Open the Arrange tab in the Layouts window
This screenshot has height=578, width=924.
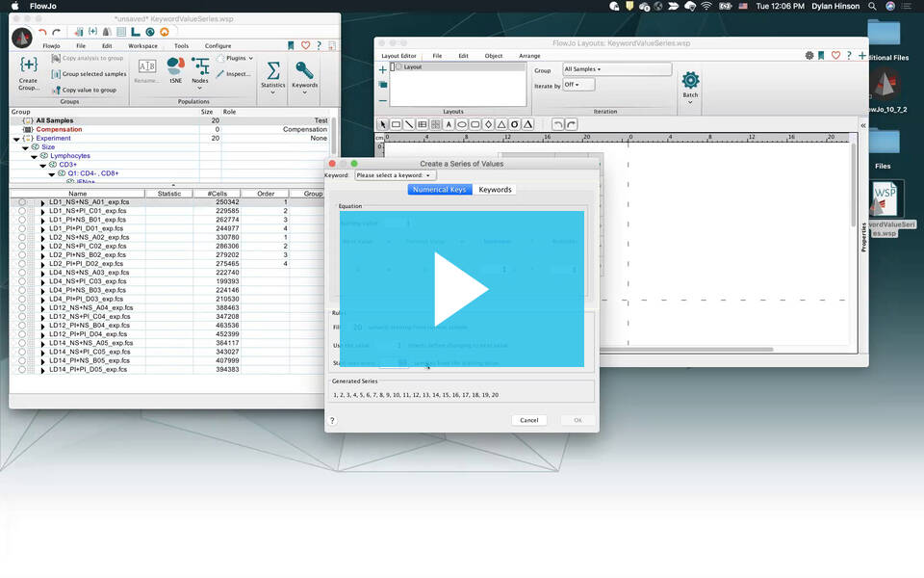pyautogui.click(x=529, y=56)
